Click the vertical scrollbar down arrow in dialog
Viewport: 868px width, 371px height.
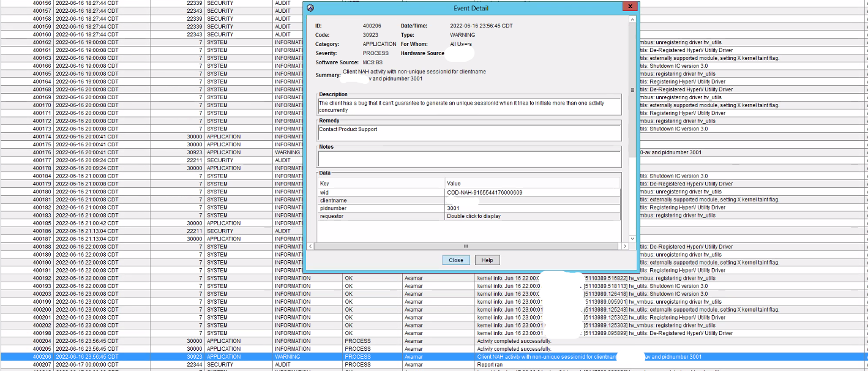point(632,239)
